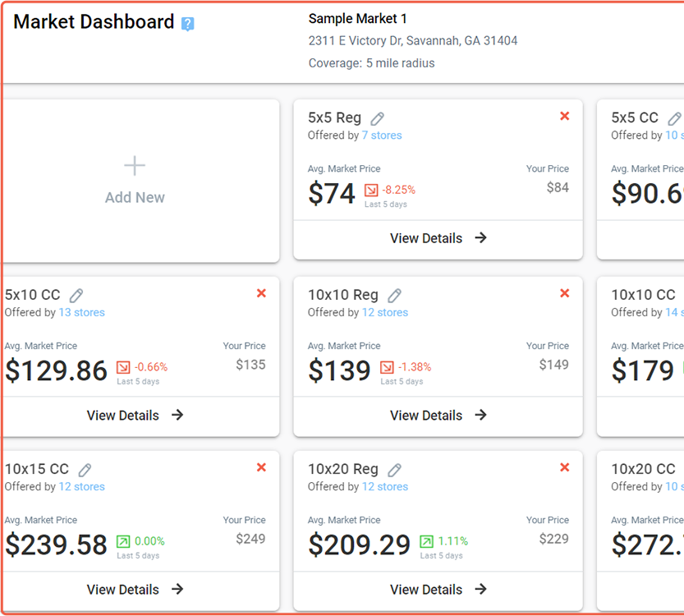Open the Market Dashboard help tooltip
This screenshot has height=616, width=684.
pos(187,23)
